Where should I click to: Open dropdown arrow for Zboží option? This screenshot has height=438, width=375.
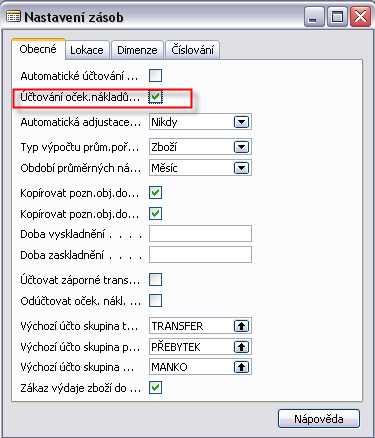pos(241,147)
